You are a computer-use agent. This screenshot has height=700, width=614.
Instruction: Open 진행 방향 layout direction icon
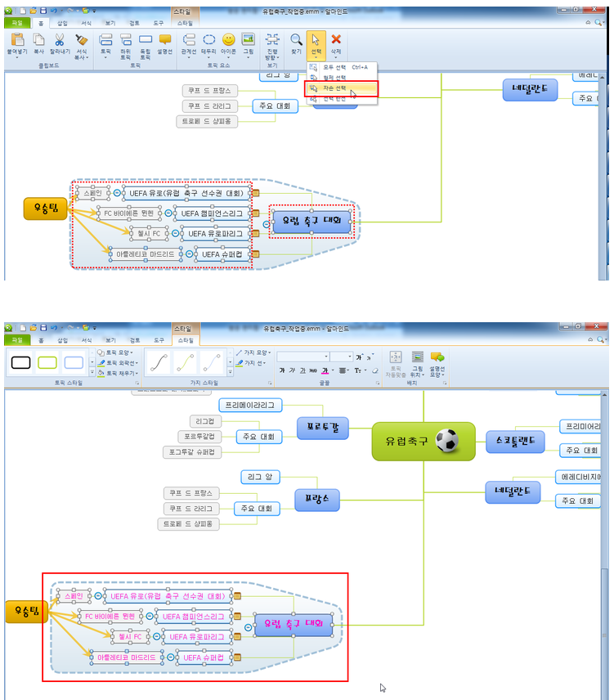click(x=271, y=40)
